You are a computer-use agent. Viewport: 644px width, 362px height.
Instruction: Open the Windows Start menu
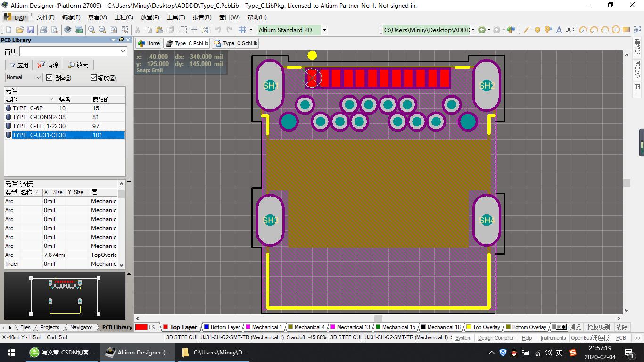[11, 352]
